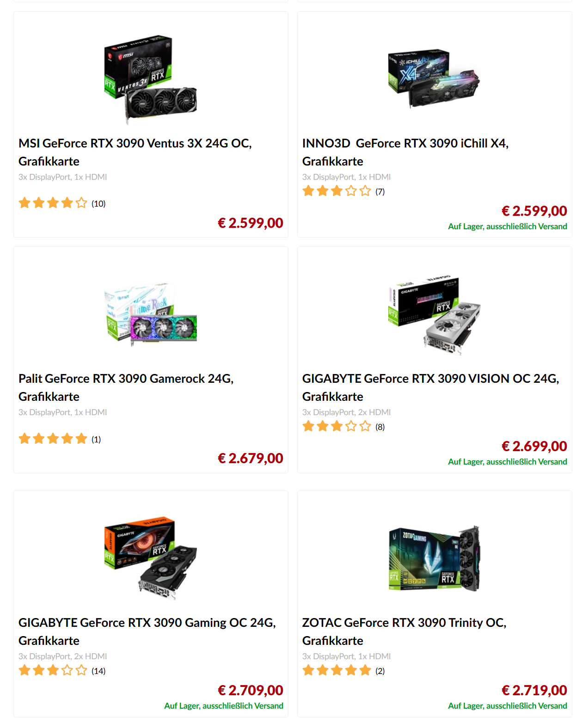The width and height of the screenshot is (588, 723).
Task: Click the € 2.679,00 price on Palit card
Action: click(x=250, y=458)
